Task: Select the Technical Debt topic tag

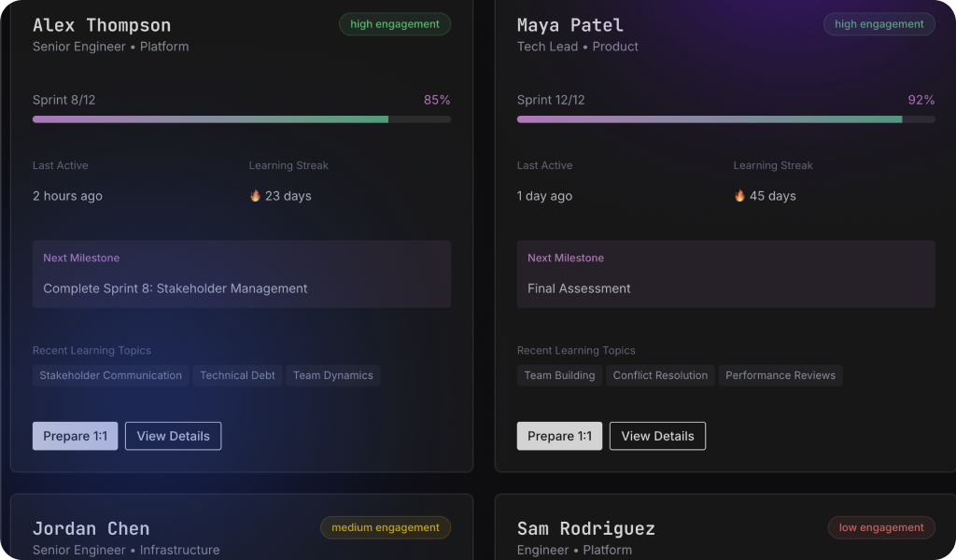Action: coord(237,375)
